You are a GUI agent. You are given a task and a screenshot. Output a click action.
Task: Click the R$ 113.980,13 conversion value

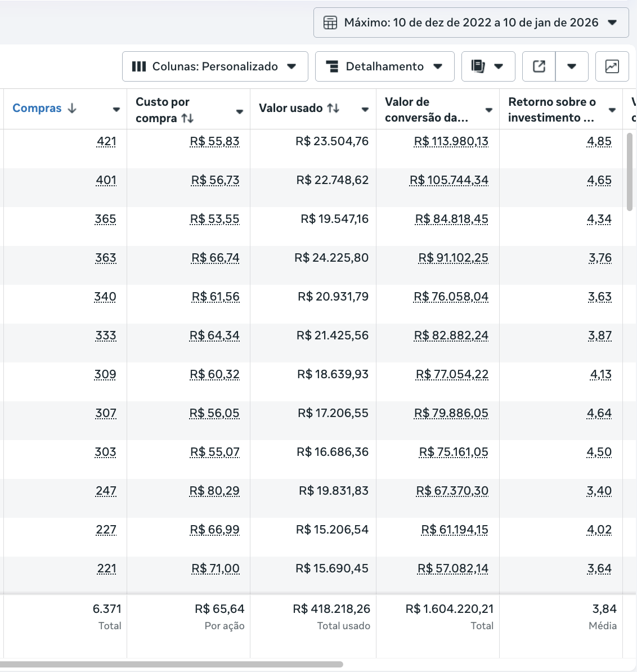(x=451, y=141)
